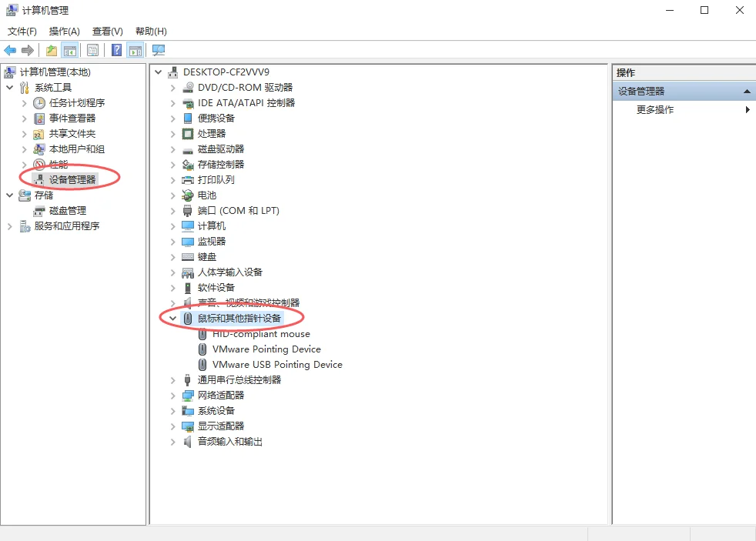This screenshot has width=756, height=541.
Task: Click the 网络适配器 network icon
Action: [188, 396]
